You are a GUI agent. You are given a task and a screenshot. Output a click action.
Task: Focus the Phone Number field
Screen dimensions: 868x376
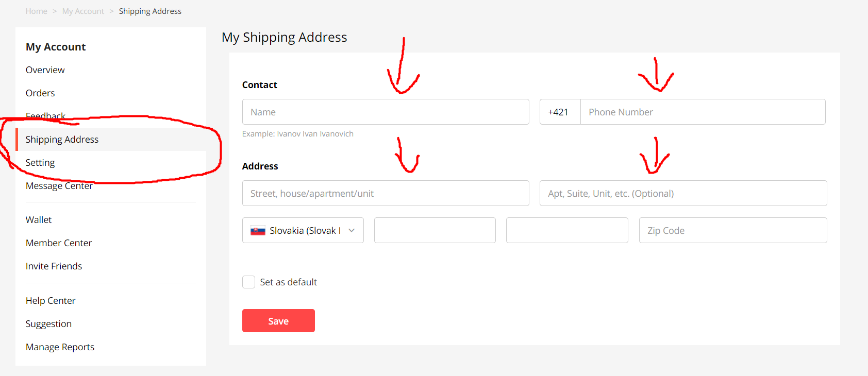coord(703,112)
